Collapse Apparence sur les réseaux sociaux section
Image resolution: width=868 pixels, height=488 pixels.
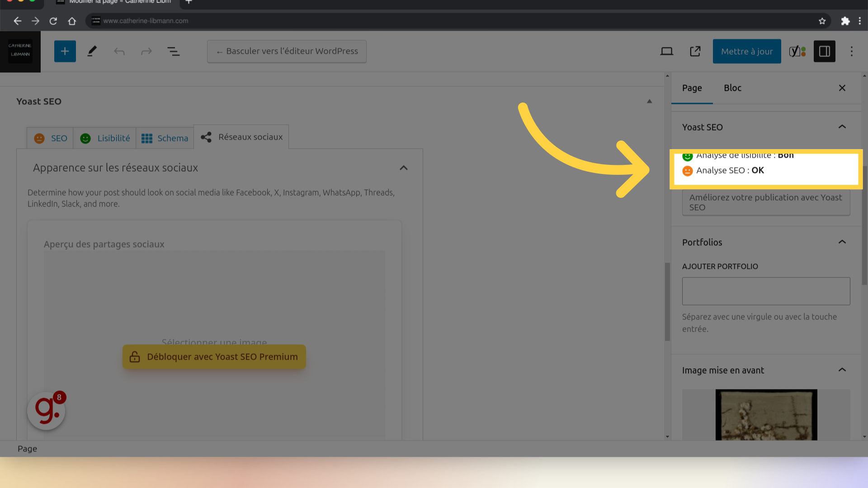point(404,168)
